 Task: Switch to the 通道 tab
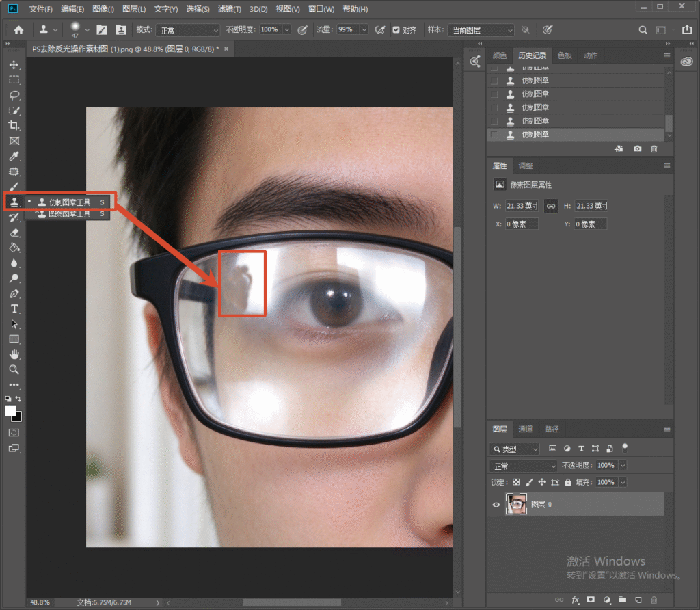pos(525,429)
